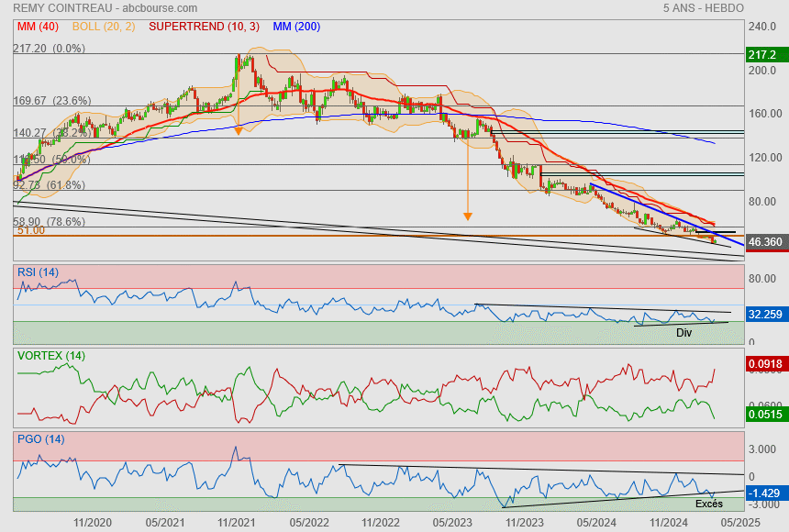Click the red 'MM (40)' legend label
Image resolution: width=789 pixels, height=532 pixels.
coord(39,27)
